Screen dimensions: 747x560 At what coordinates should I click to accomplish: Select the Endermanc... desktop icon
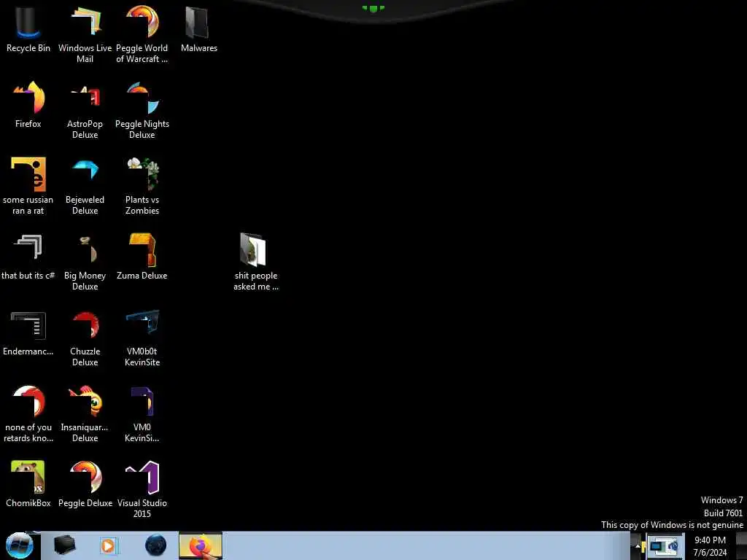[28, 332]
